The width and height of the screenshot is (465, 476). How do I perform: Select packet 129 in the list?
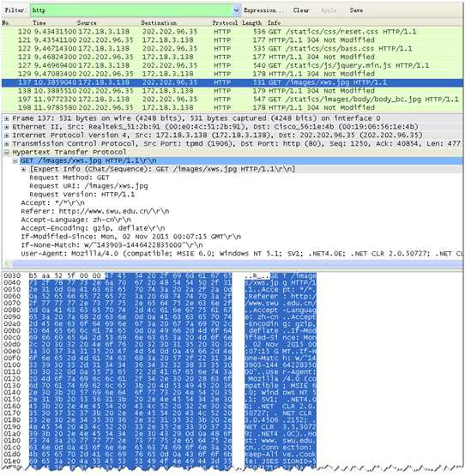[232, 74]
